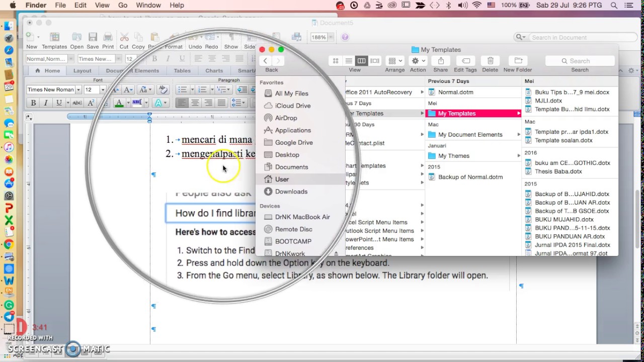
Task: Switch to the Charts ribbon tab
Action: tap(214, 71)
